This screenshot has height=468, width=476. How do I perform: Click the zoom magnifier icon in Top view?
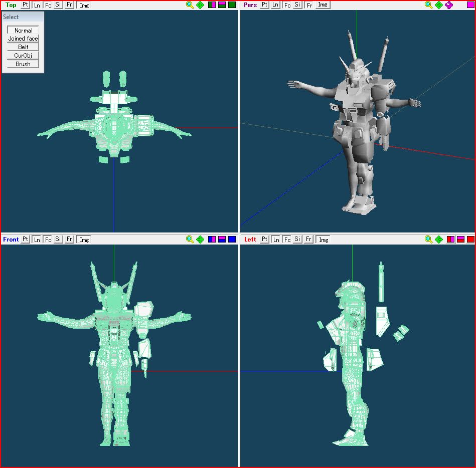click(190, 5)
